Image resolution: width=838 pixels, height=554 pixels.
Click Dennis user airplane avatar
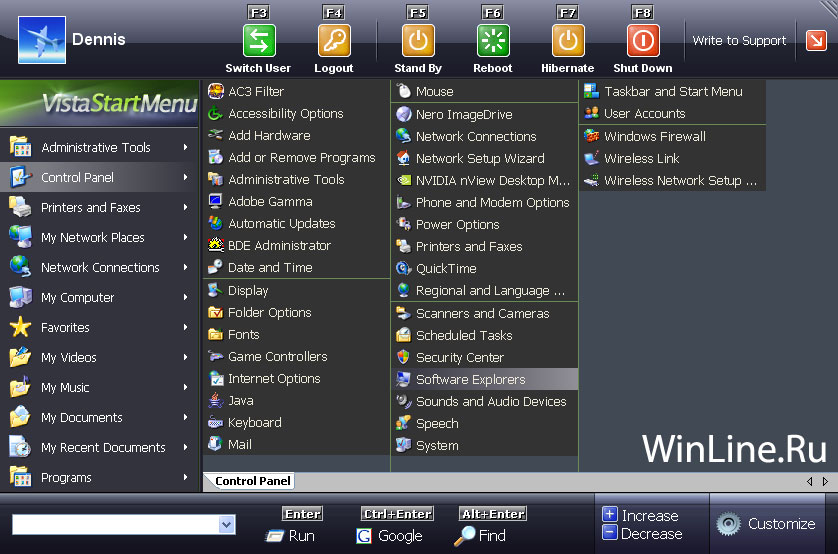click(42, 40)
